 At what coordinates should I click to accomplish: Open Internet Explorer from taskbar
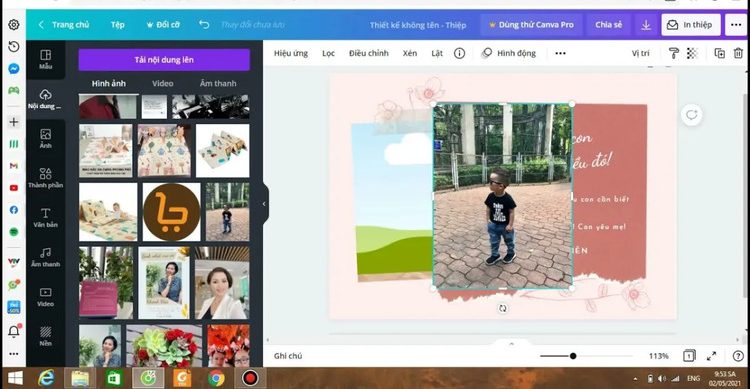46,378
